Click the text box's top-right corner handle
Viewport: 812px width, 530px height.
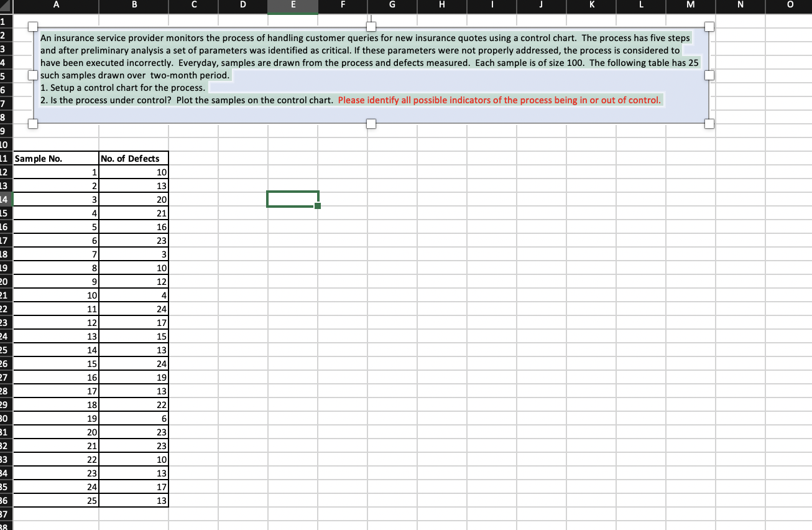coord(709,27)
